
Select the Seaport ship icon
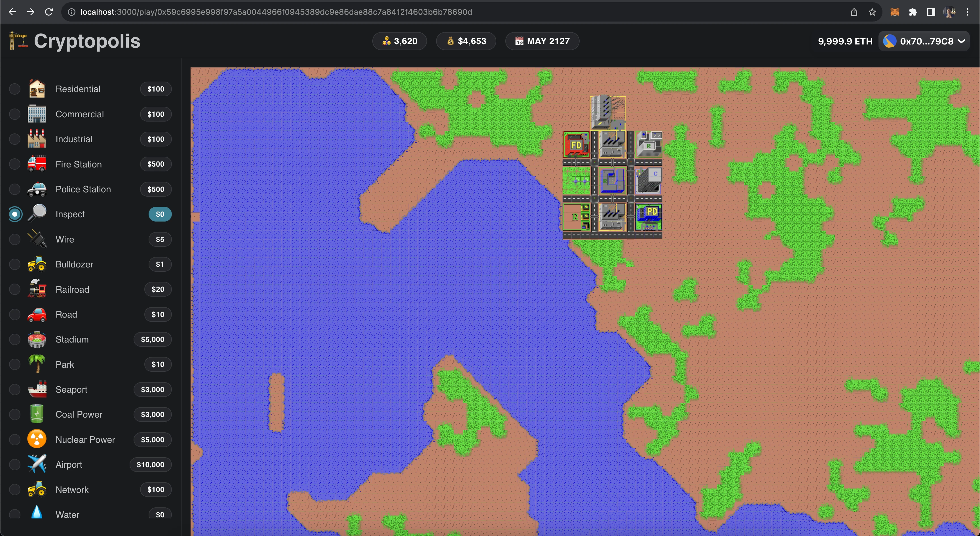[37, 390]
